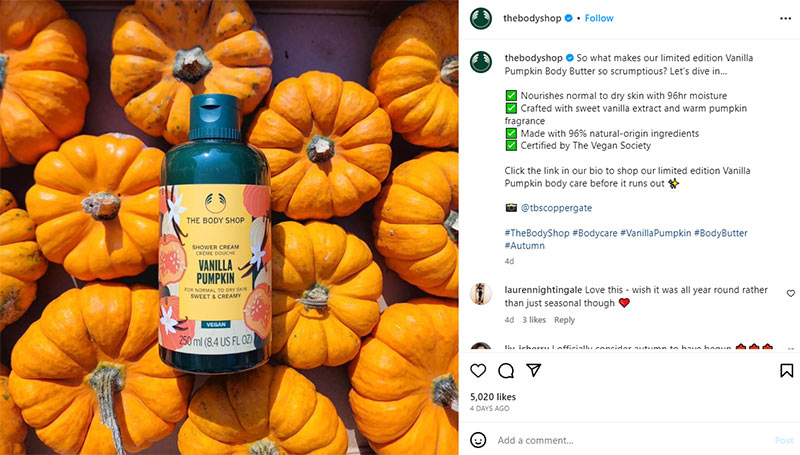Open the #Autumn hashtag

[x=524, y=245]
